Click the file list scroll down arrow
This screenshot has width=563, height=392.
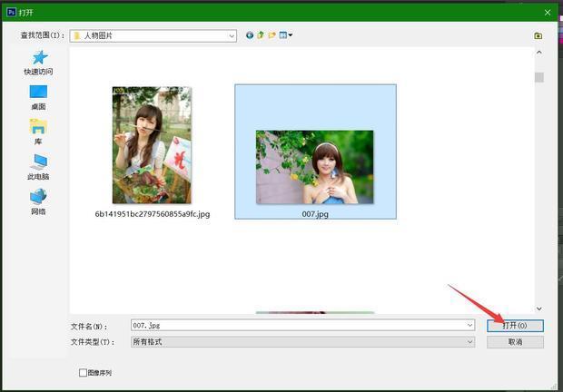pyautogui.click(x=538, y=309)
